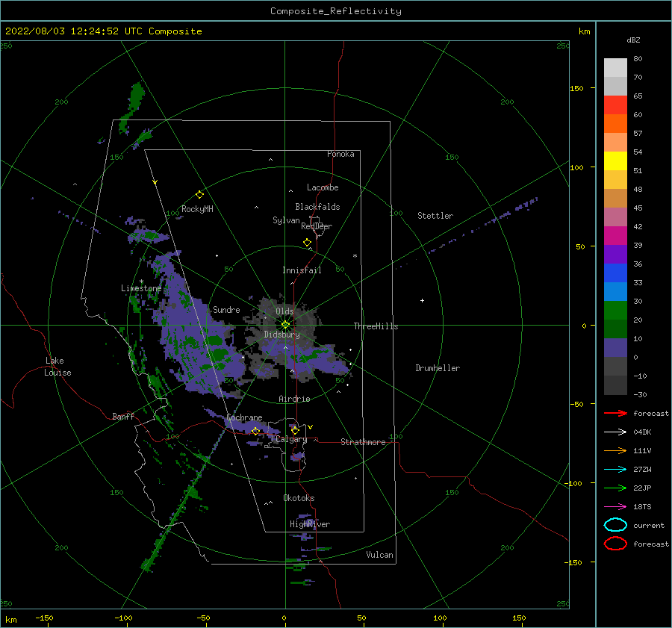Image resolution: width=672 pixels, height=628 pixels.
Task: Click the magenta 18TS arrow icon
Action: tap(615, 507)
